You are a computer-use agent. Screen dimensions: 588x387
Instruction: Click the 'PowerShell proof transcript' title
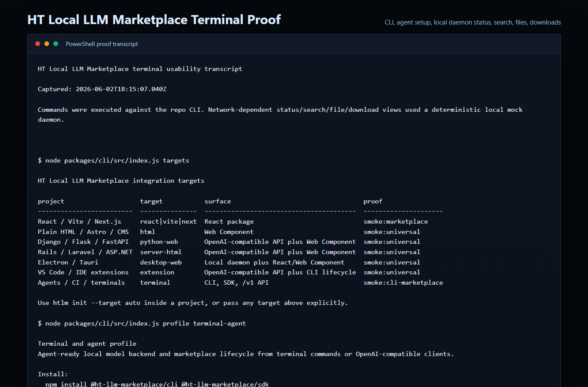[x=102, y=44]
